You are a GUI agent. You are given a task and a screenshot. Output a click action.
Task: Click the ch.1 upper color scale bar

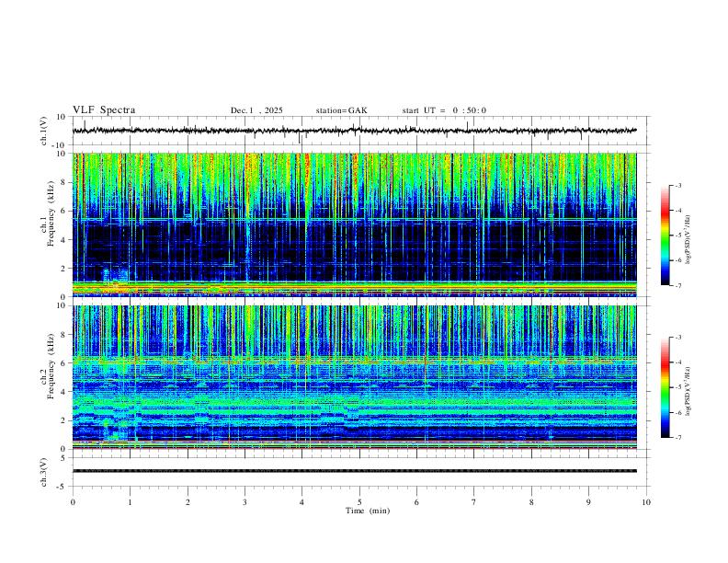665,236
